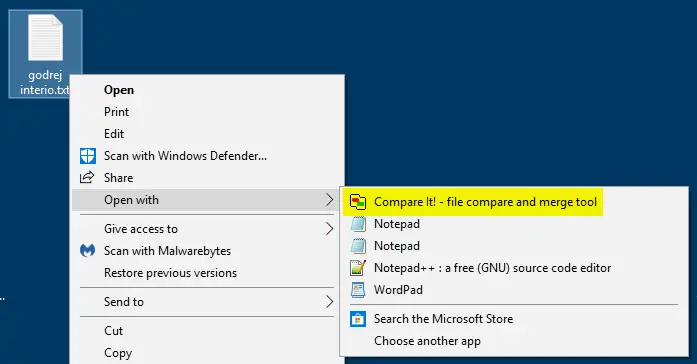Screen dimensions: 697x364
Task: Click the Share arrow icon
Action: [x=87, y=177]
